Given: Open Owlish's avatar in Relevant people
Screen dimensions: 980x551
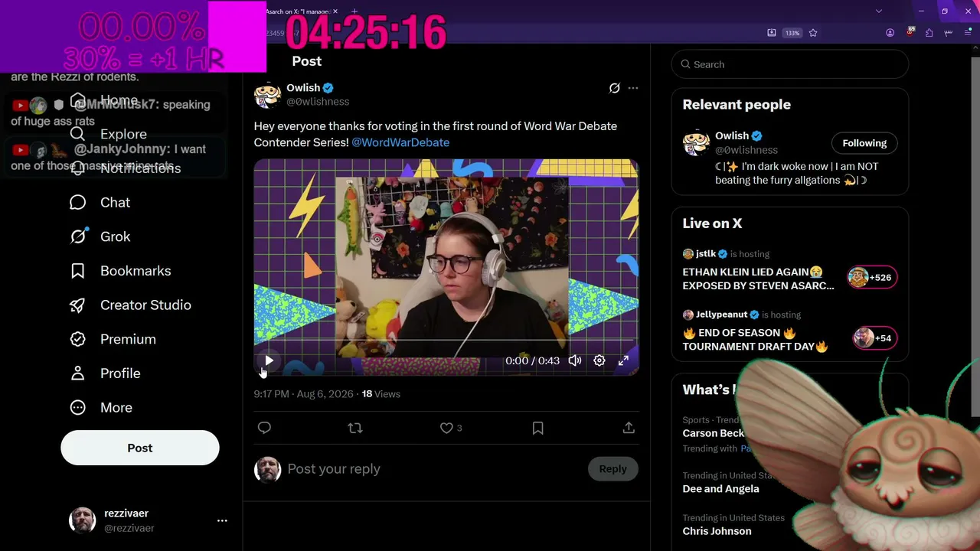Looking at the screenshot, I should click(696, 144).
